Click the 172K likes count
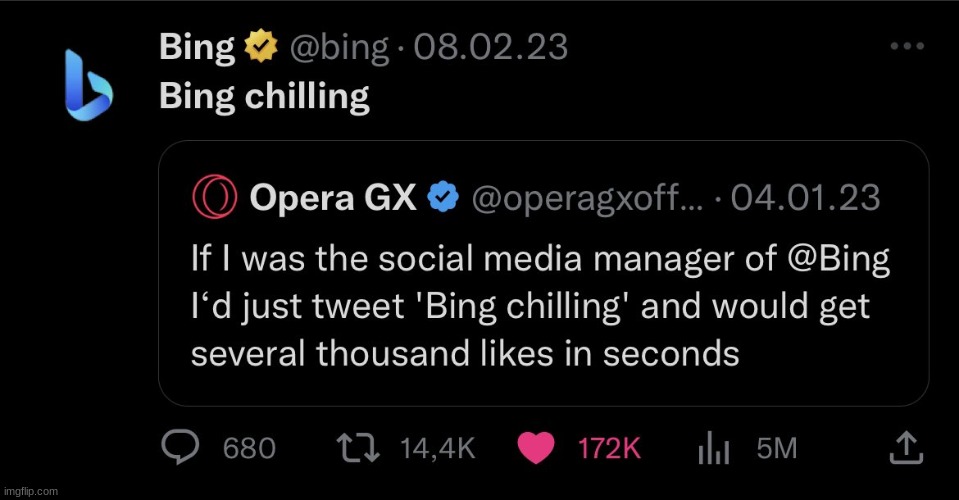 pyautogui.click(x=609, y=449)
